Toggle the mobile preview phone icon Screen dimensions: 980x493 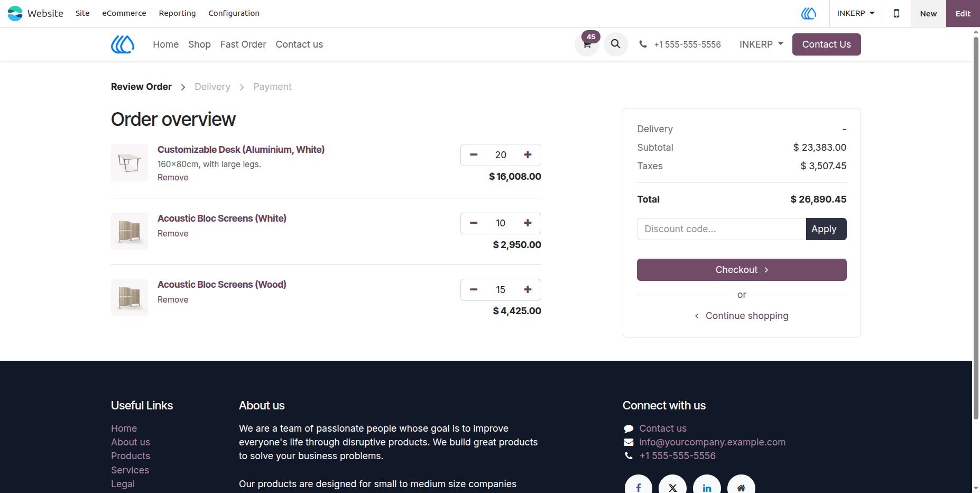(896, 13)
